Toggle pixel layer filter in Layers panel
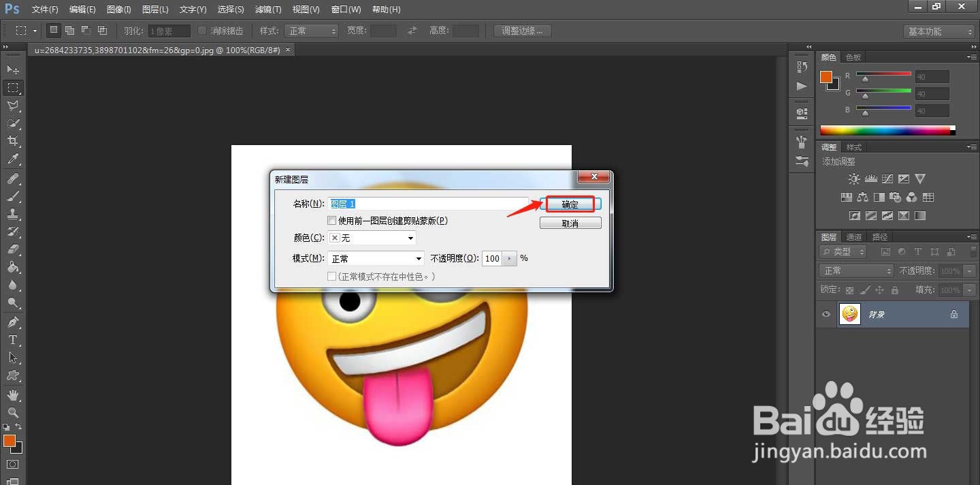The width and height of the screenshot is (980, 485). point(885,252)
